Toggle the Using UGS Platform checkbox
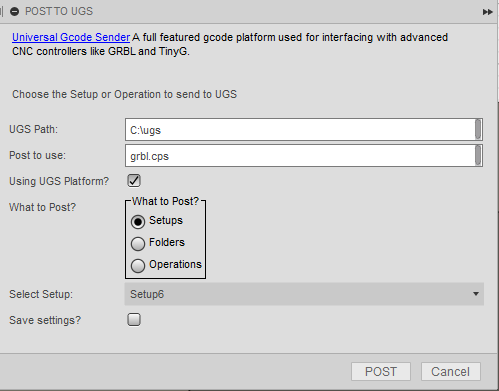The height and width of the screenshot is (391, 499). coord(134,181)
